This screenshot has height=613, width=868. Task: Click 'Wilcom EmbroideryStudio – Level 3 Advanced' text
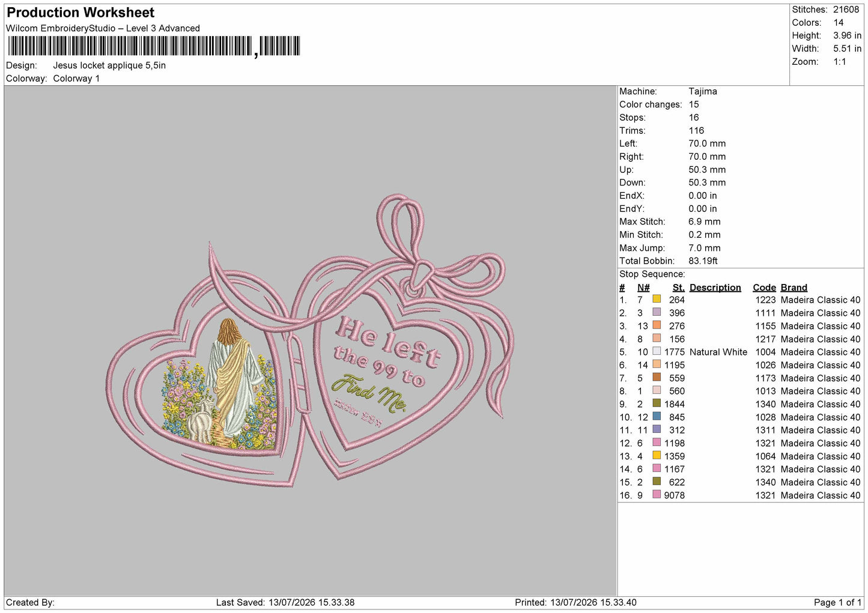click(x=103, y=28)
